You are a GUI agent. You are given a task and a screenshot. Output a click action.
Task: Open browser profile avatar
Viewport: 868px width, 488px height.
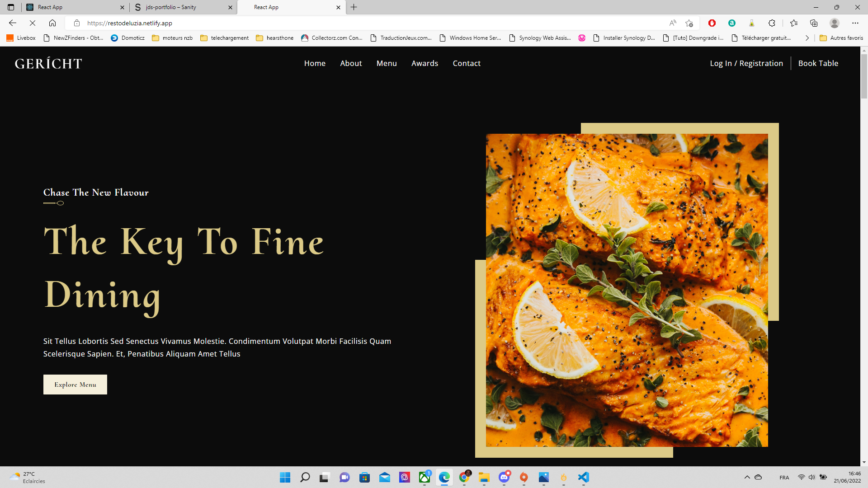pyautogui.click(x=835, y=23)
